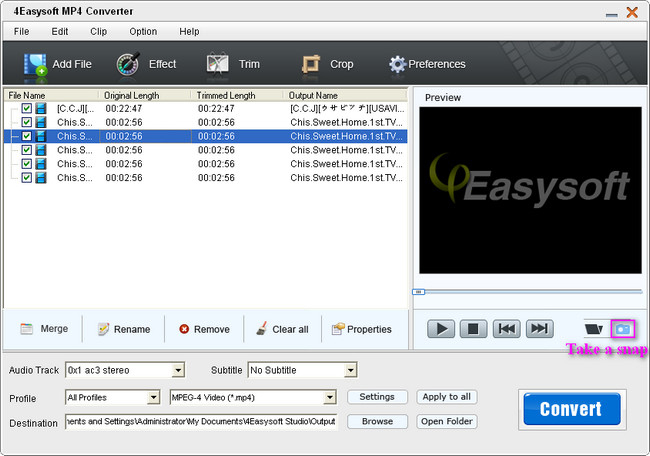
Task: Uncheck the last file row checkbox
Action: pyautogui.click(x=27, y=177)
